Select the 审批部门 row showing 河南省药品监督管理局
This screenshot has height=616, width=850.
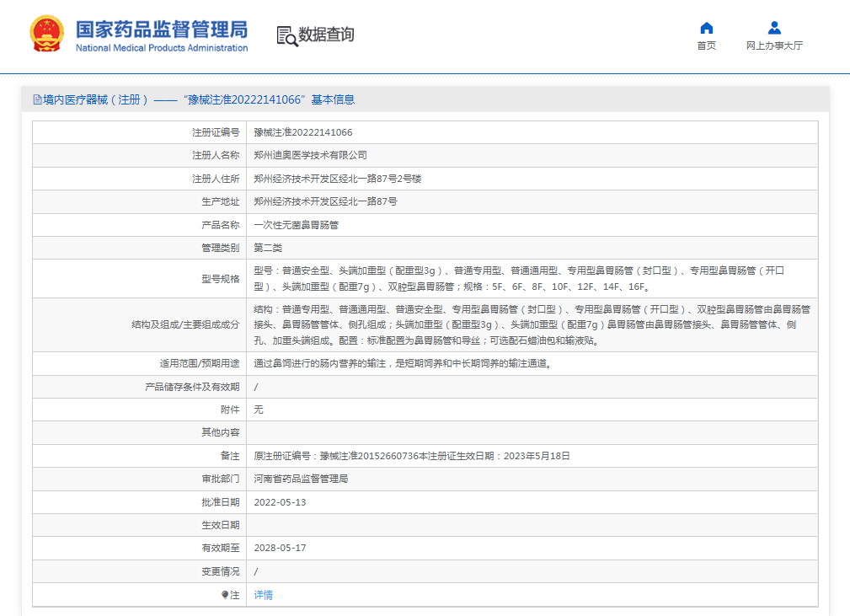pyautogui.click(x=298, y=478)
